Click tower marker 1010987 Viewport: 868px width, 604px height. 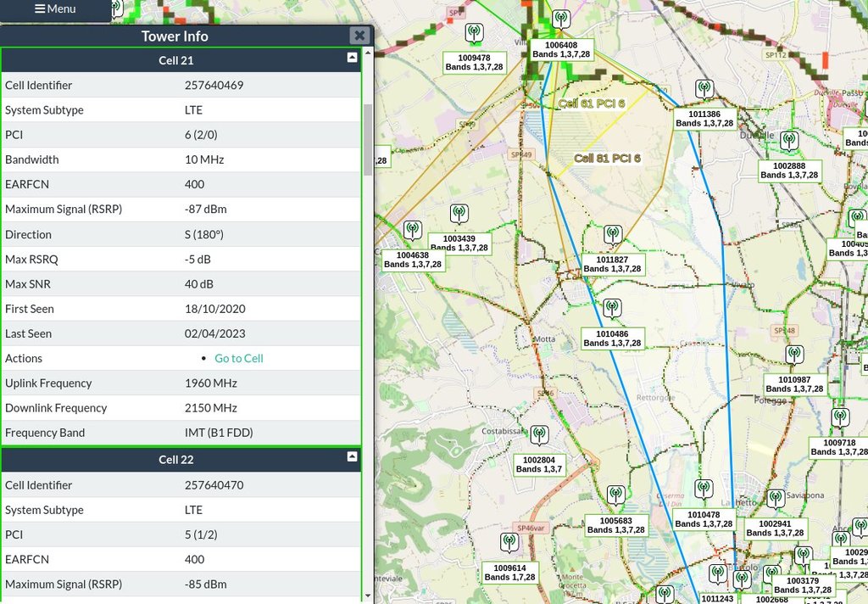(x=794, y=355)
